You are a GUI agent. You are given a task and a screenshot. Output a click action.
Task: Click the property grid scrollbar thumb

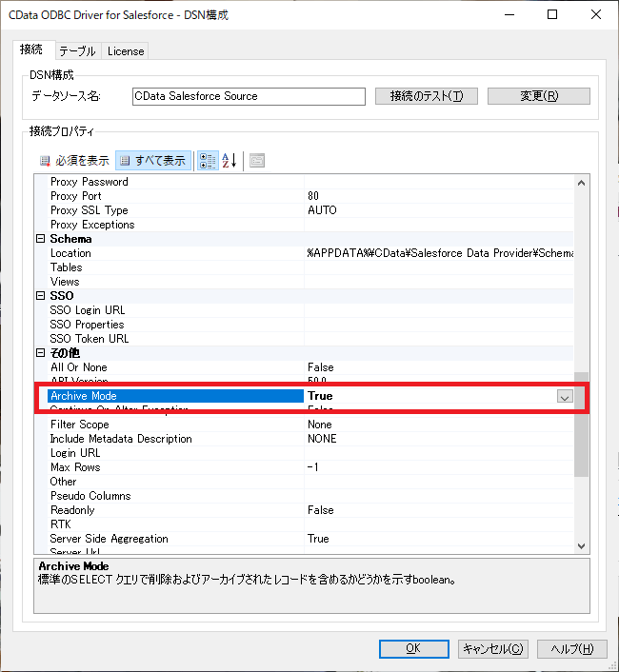[x=581, y=425]
